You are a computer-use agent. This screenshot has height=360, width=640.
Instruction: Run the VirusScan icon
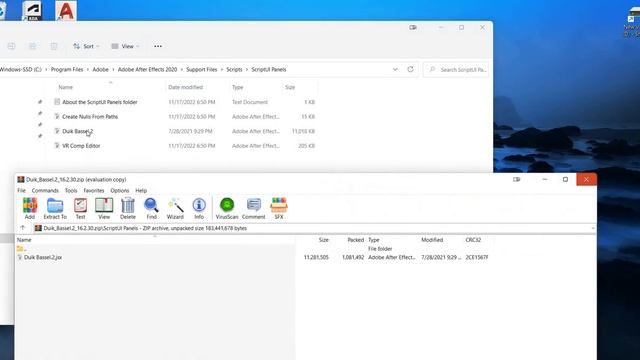tap(227, 209)
